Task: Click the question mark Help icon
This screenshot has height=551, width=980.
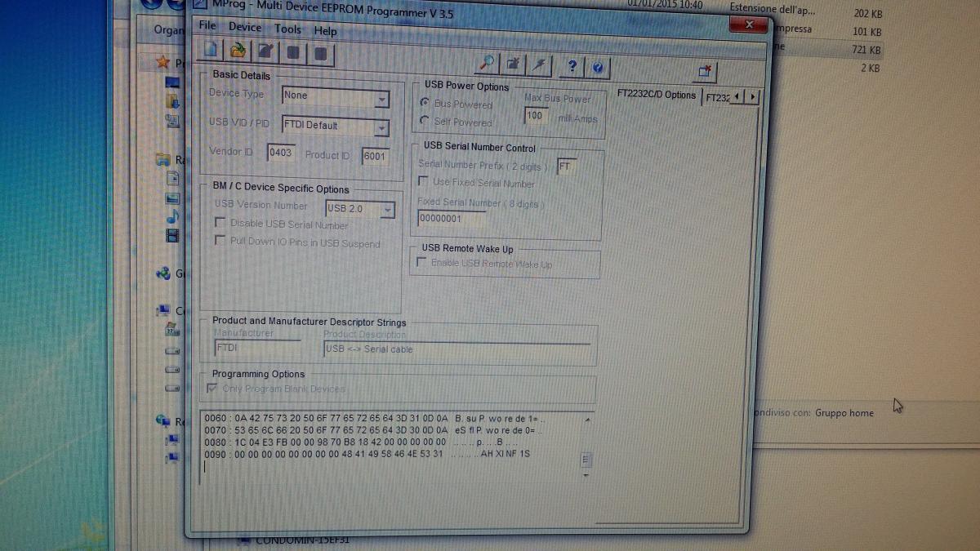Action: tap(572, 66)
